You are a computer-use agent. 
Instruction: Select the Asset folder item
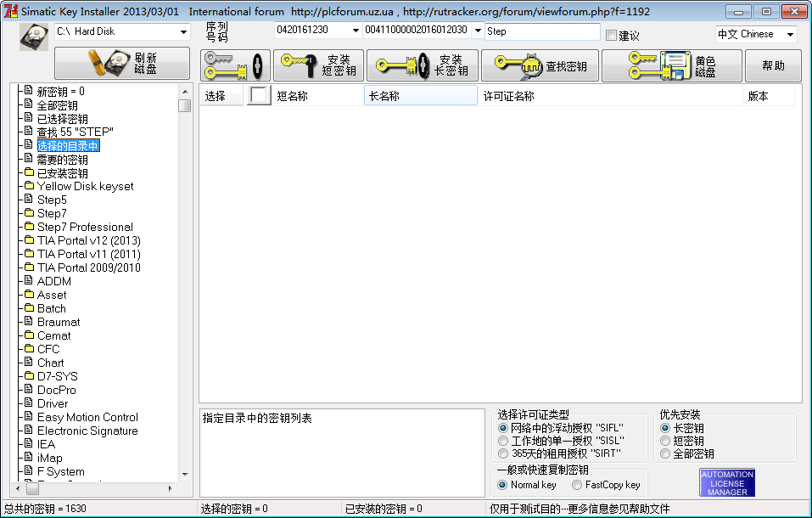coord(52,295)
